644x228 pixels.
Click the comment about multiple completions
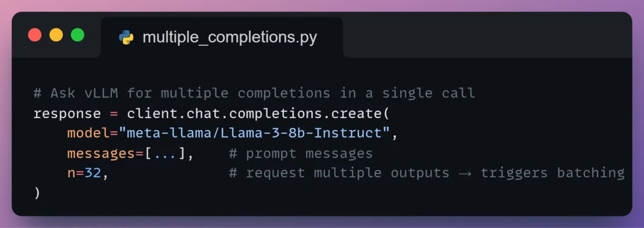(254, 93)
